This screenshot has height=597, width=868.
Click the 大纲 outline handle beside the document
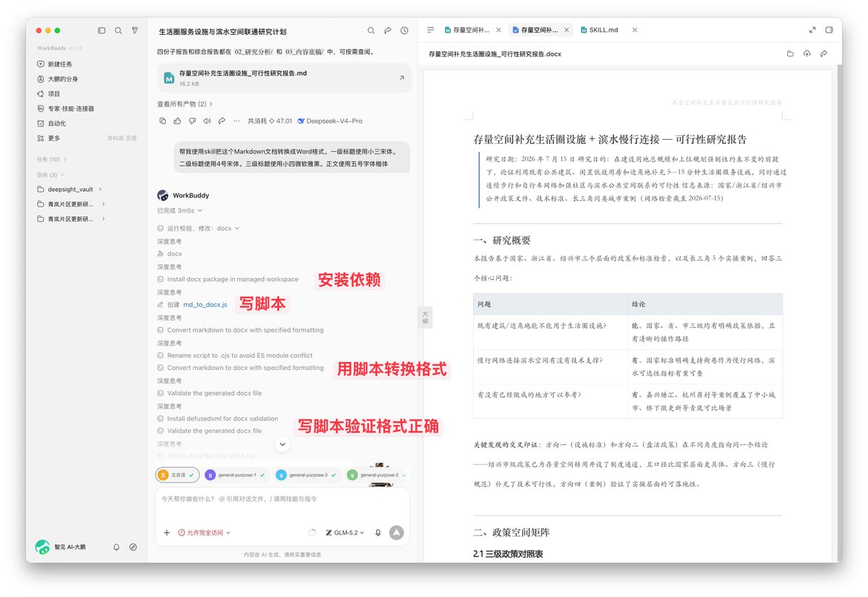click(425, 317)
